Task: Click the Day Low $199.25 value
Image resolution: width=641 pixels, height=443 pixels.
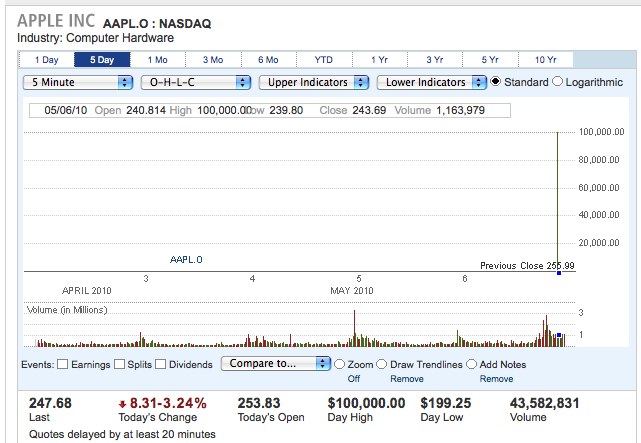Action: (x=446, y=403)
